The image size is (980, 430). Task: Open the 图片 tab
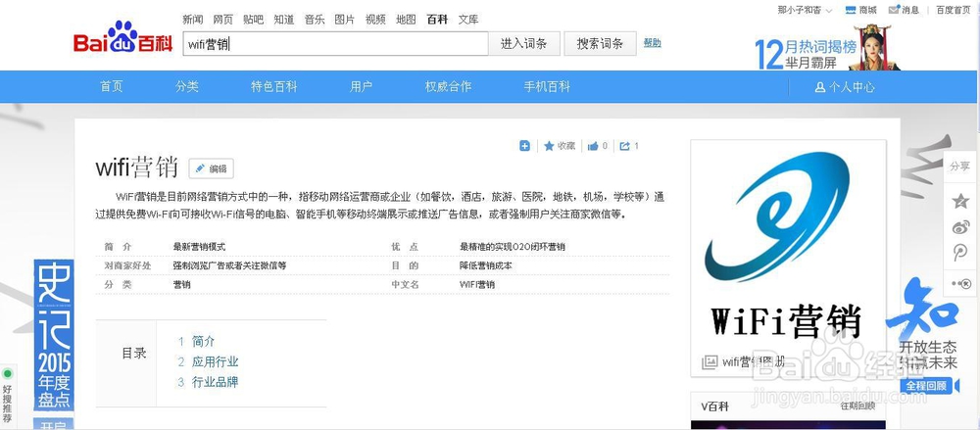[345, 20]
